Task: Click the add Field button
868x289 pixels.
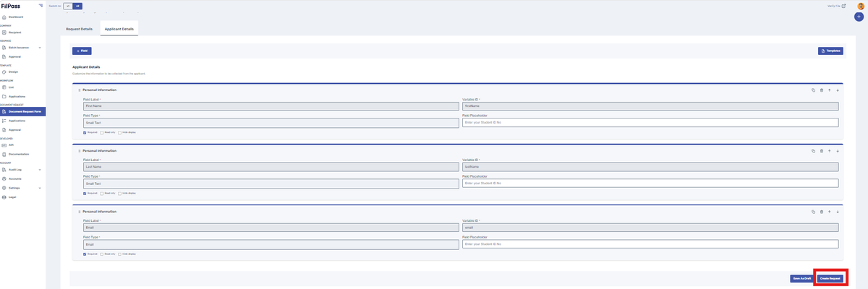Action: coord(82,51)
